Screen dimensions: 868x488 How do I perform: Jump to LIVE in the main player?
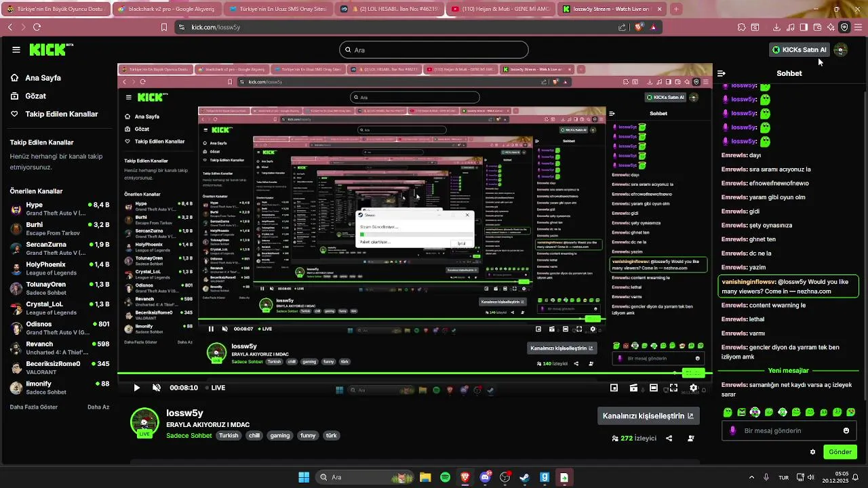[x=214, y=388]
